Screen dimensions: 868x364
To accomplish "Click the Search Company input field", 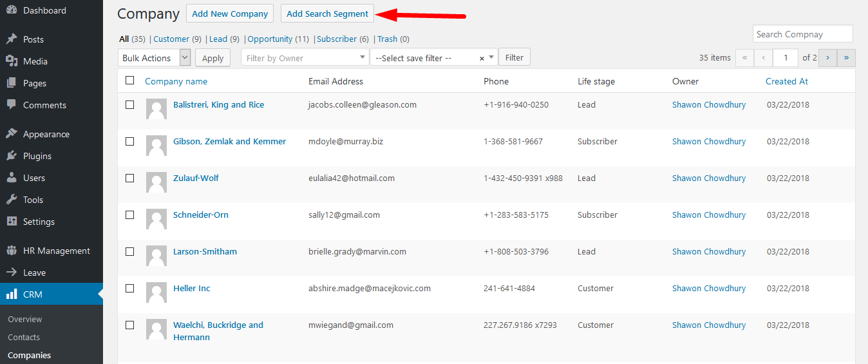I will coord(802,34).
